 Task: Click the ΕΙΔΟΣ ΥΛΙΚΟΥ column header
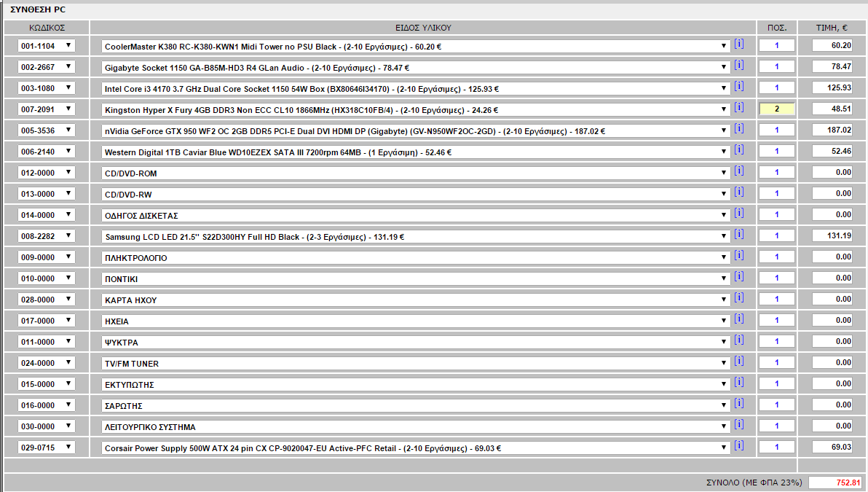point(424,28)
